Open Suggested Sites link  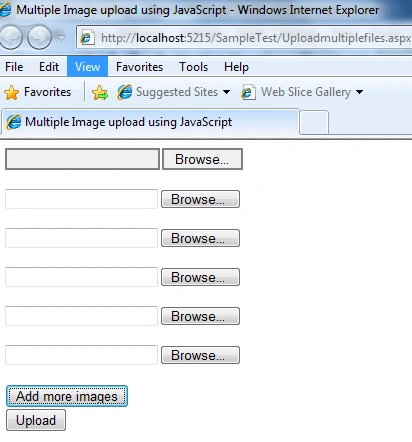177,92
